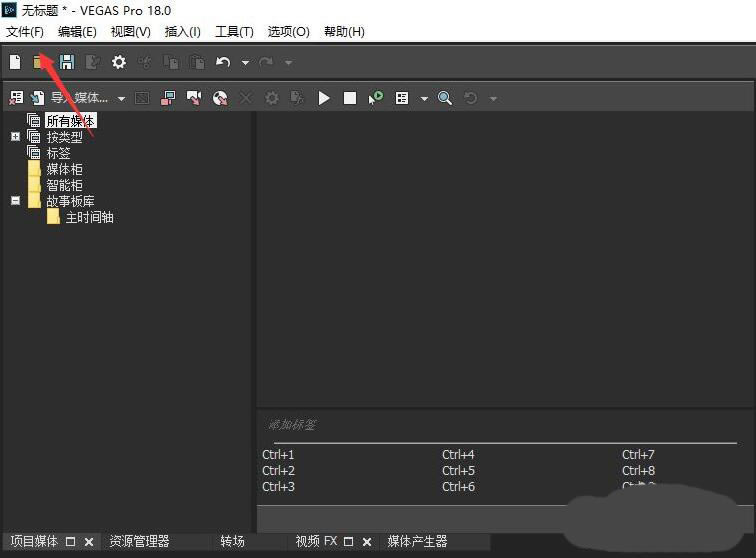Open project properties with the gear icon
Image resolution: width=756 pixels, height=558 pixels.
[119, 62]
